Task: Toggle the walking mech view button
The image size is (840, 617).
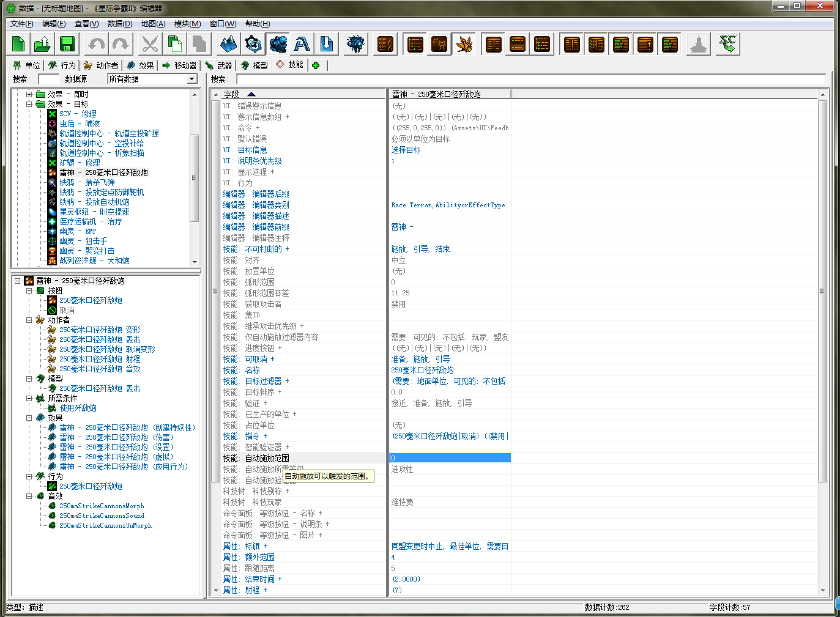Action: point(439,44)
